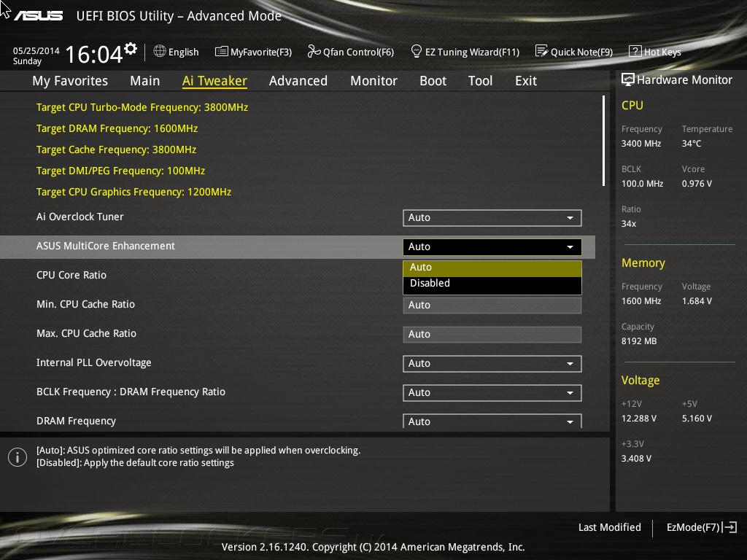Click Target Cache Frequency: 3800MHz
The image size is (747, 560).
116,149
